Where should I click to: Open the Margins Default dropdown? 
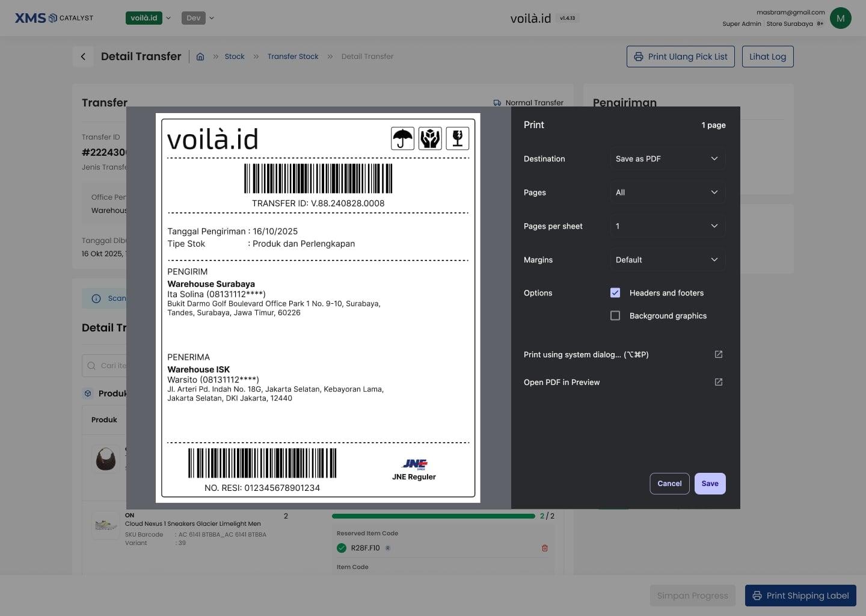[667, 260]
